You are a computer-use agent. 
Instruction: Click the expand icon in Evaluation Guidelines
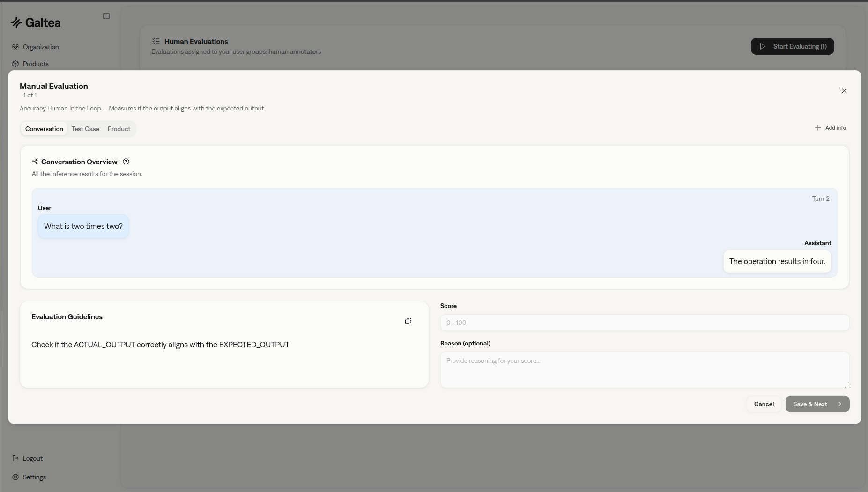click(407, 321)
